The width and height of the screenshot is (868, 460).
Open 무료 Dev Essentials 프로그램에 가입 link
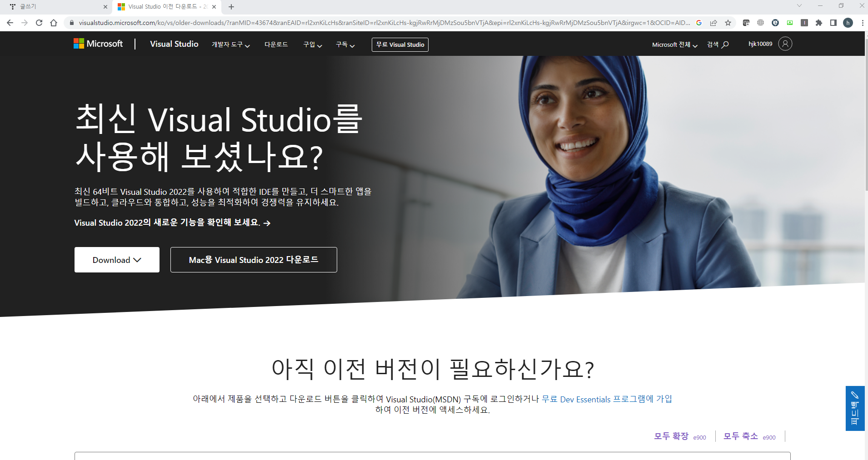point(607,399)
